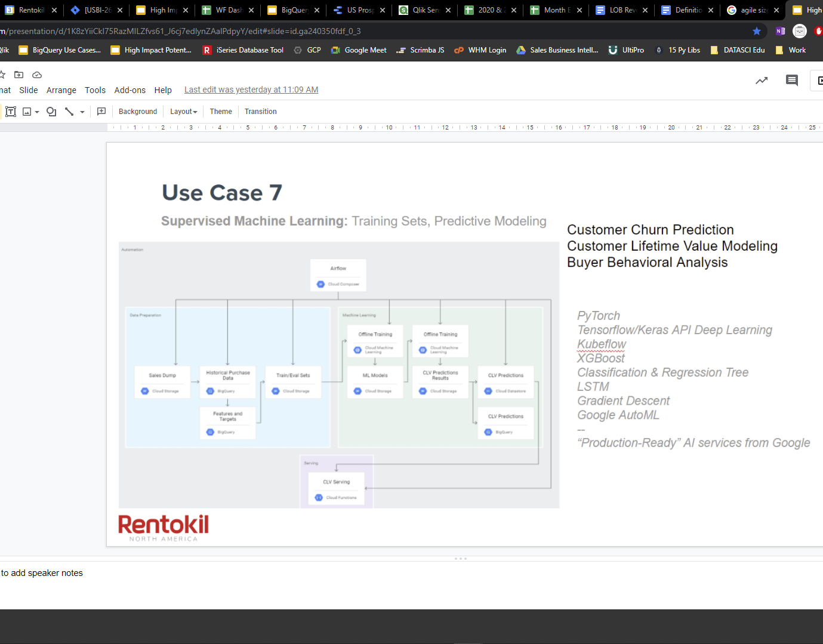Open the UltiPro bookmark
The width and height of the screenshot is (823, 644).
[x=626, y=50]
